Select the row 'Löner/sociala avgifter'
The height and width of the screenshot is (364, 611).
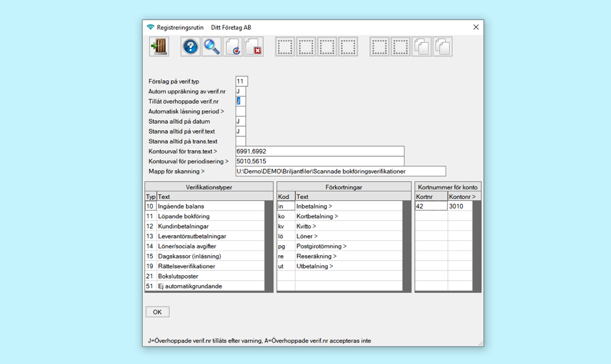coord(205,246)
